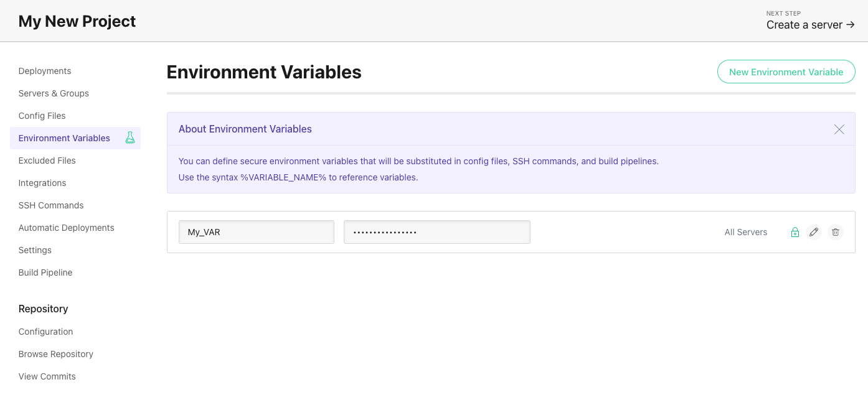This screenshot has height=405, width=868.
Task: Click the All Servers scope label
Action: (x=746, y=232)
